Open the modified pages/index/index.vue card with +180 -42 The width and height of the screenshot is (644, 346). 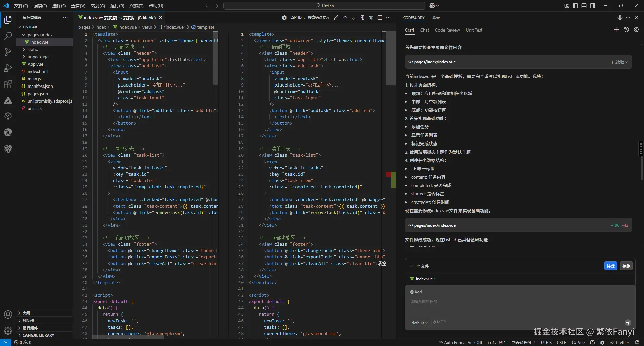tap(518, 225)
